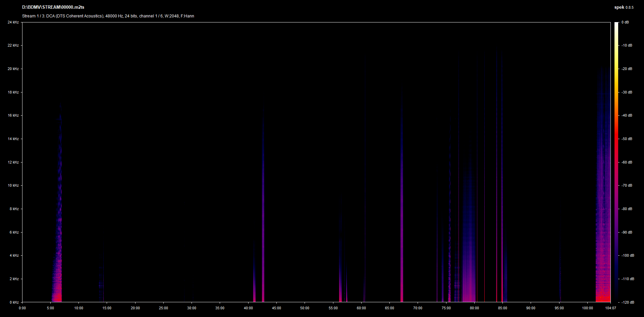This screenshot has width=644, height=317.
Task: Click the 80:00 time axis marker
Action: [x=474, y=308]
